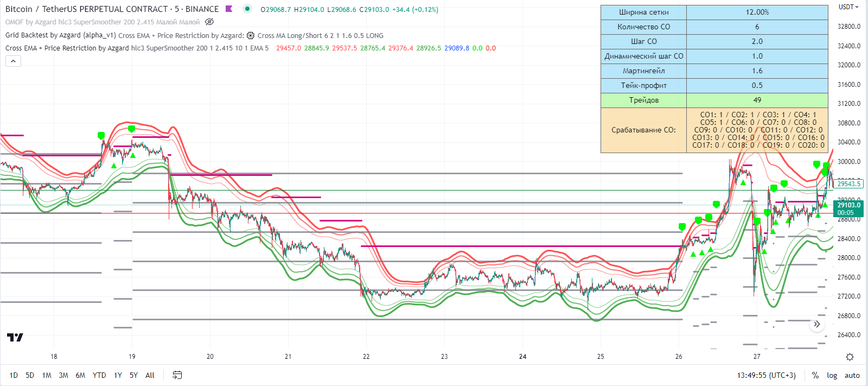Click legend value 29089.8 in blue
868x386 pixels.
457,48
